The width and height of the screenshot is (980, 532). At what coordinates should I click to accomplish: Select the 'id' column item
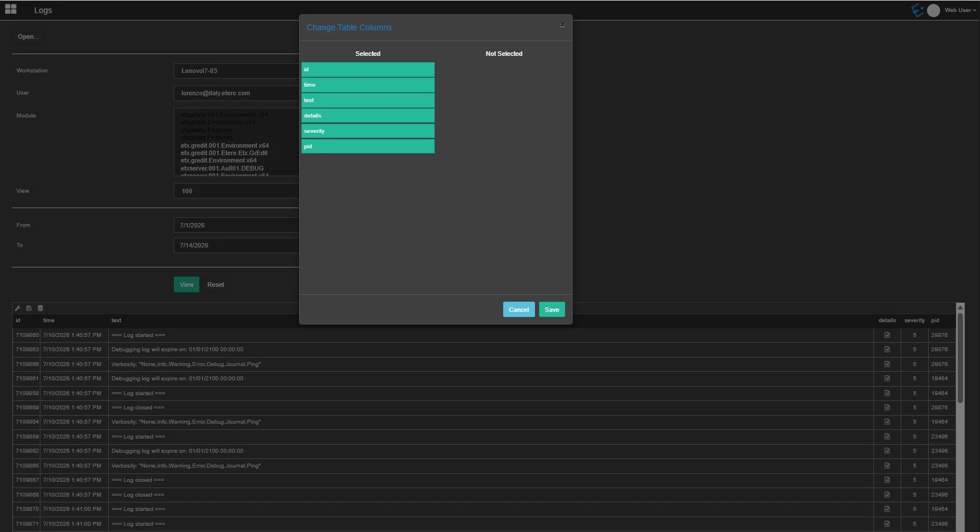coord(368,70)
